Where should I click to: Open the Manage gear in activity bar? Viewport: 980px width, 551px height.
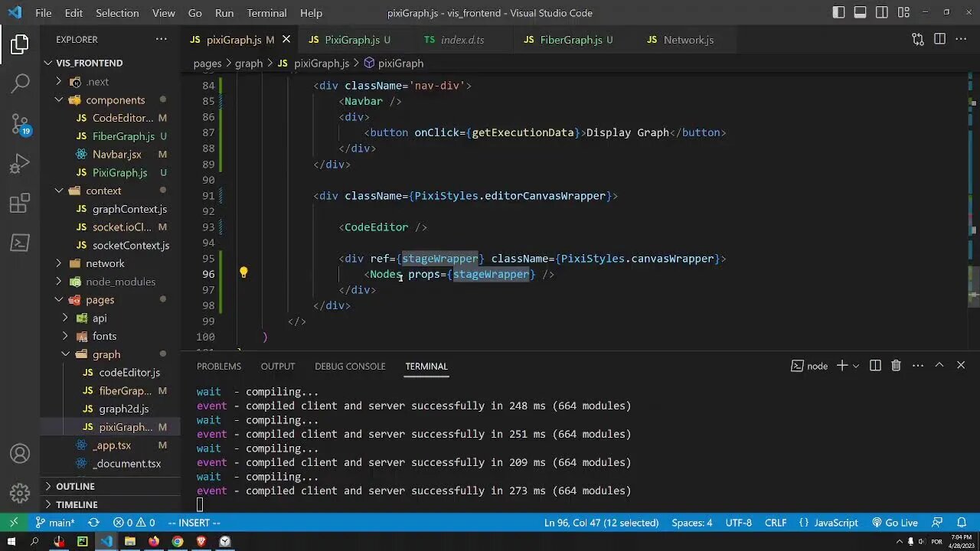[x=20, y=493]
